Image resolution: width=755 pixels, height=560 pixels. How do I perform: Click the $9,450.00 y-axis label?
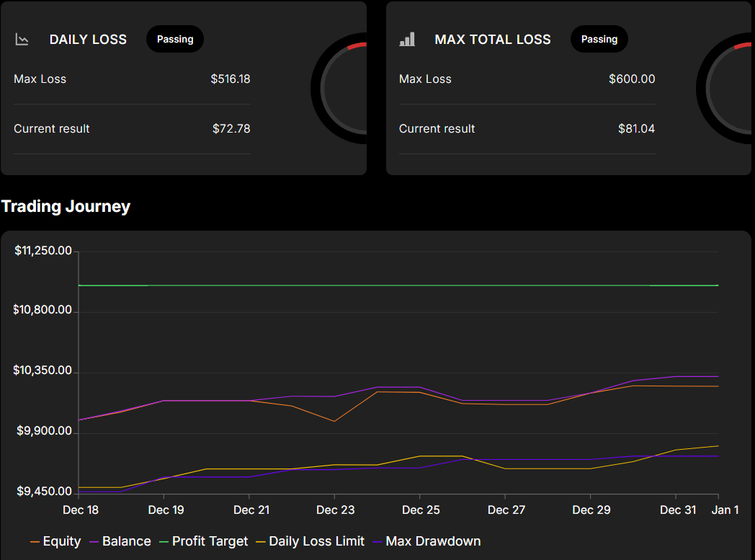pos(44,491)
